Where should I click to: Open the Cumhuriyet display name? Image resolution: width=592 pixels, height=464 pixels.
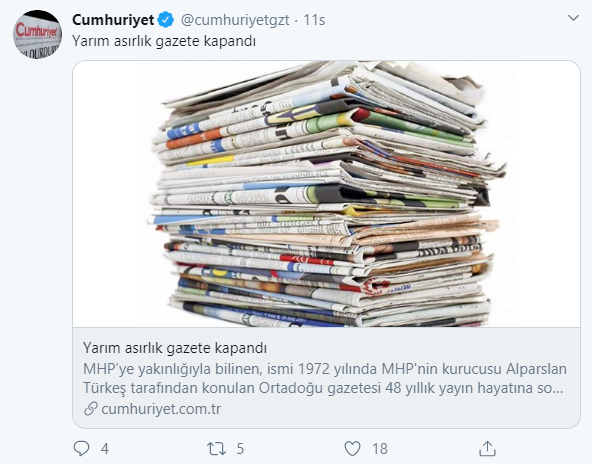click(113, 20)
